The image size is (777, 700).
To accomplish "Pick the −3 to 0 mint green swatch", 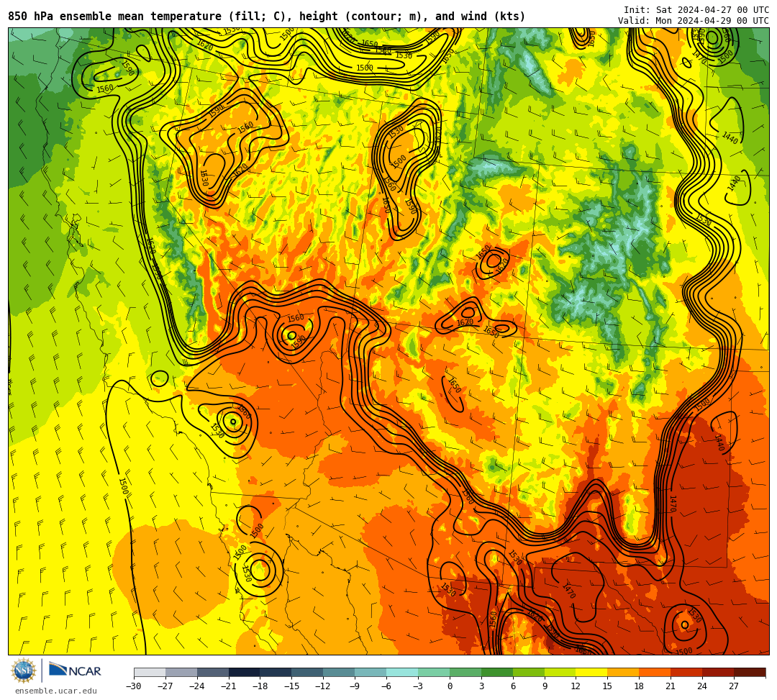I will [x=434, y=672].
